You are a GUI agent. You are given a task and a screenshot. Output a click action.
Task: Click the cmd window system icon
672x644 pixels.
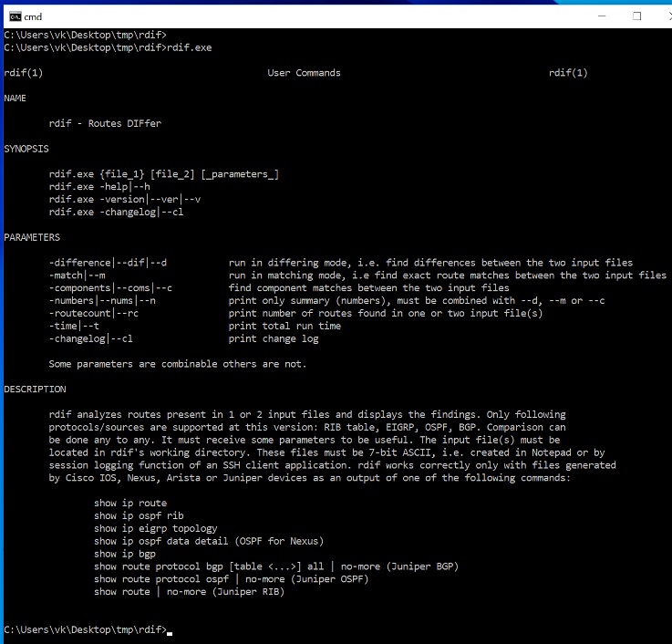pyautogui.click(x=15, y=16)
